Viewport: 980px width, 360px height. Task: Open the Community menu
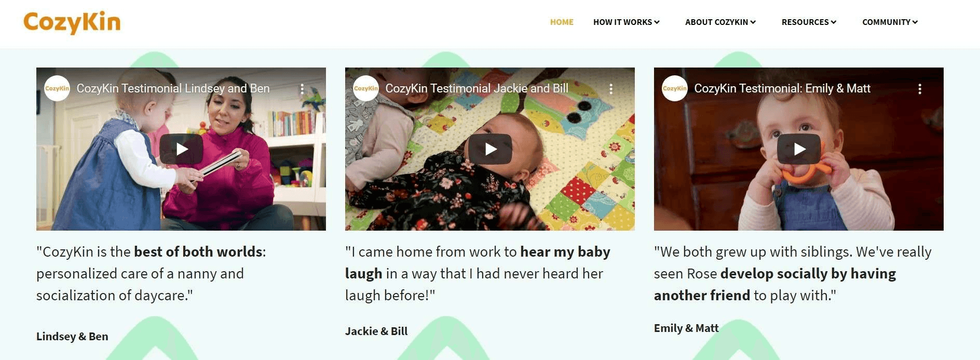890,22
